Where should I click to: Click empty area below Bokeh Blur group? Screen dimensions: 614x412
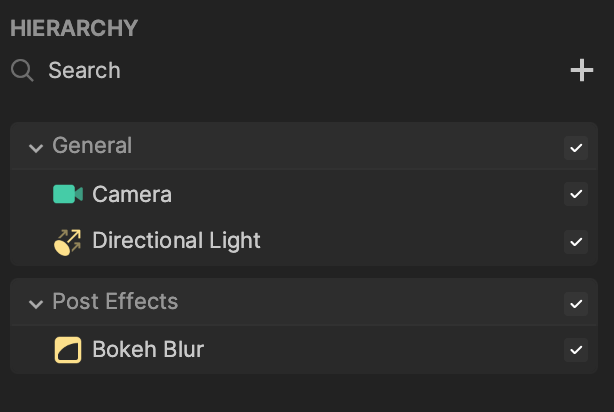tap(304, 393)
